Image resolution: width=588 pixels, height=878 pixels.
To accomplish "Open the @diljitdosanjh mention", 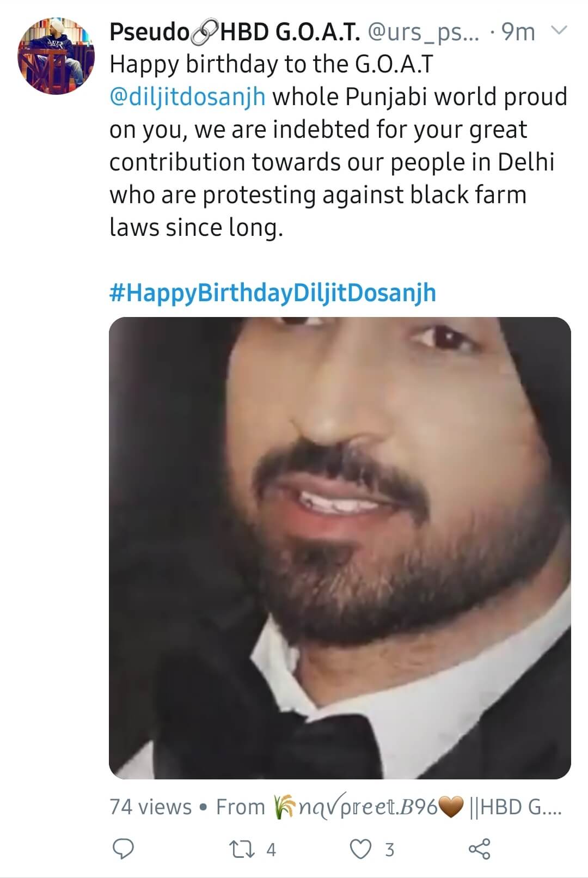I will pyautogui.click(x=187, y=97).
